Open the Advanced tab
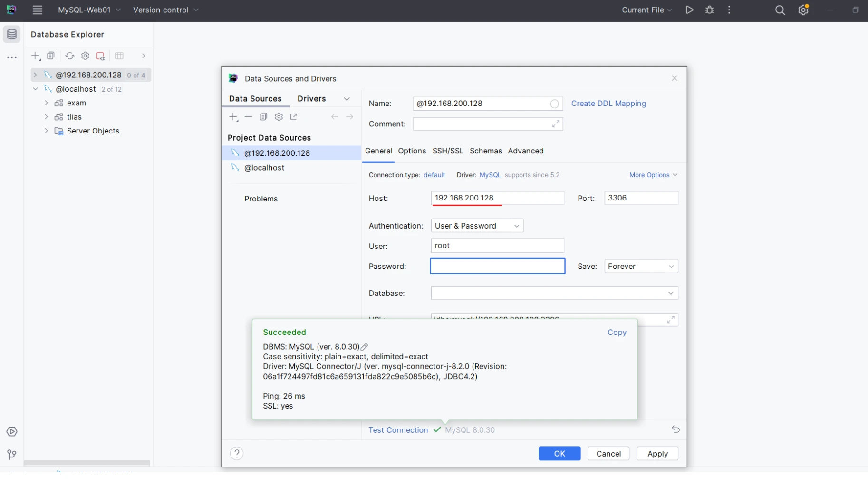The width and height of the screenshot is (868, 486). 526,151
